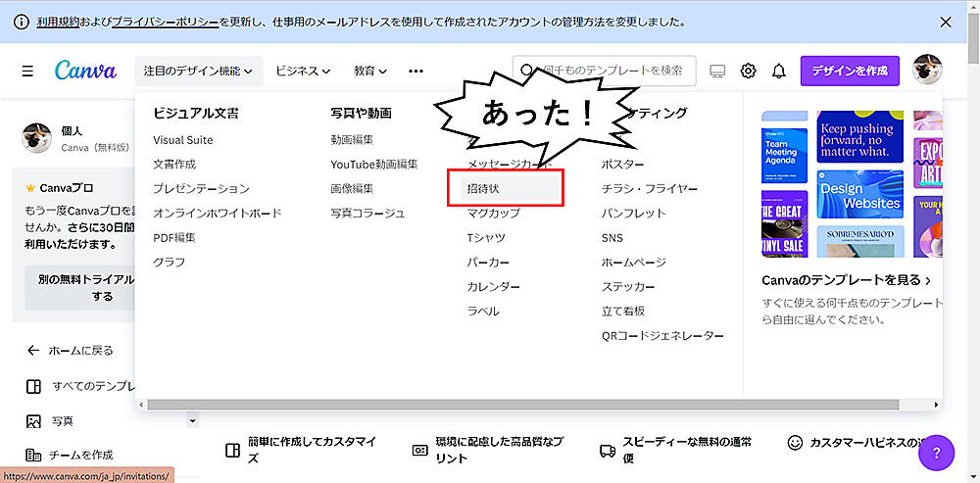Click the more options ellipsis menu
Image resolution: width=980 pixels, height=483 pixels.
tap(416, 71)
